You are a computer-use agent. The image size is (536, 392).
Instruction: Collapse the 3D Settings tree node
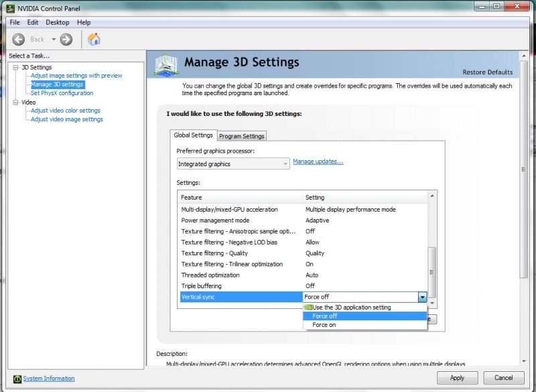pyautogui.click(x=15, y=68)
